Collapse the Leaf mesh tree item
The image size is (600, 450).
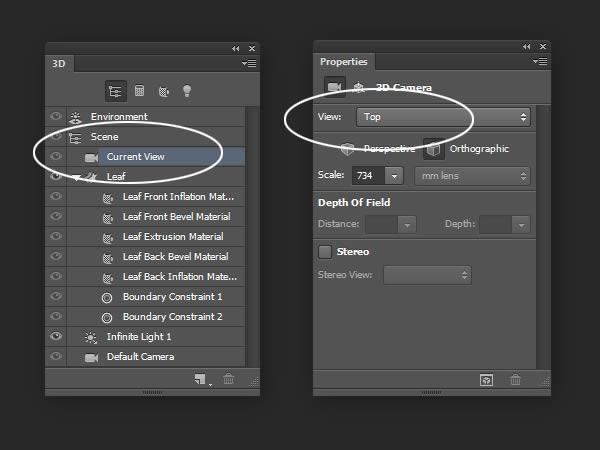click(x=77, y=177)
